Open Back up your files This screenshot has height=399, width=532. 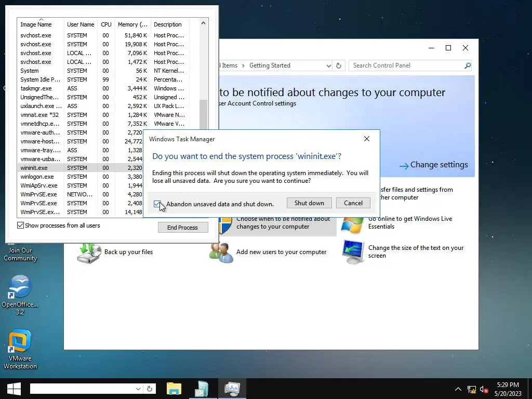[x=128, y=252]
